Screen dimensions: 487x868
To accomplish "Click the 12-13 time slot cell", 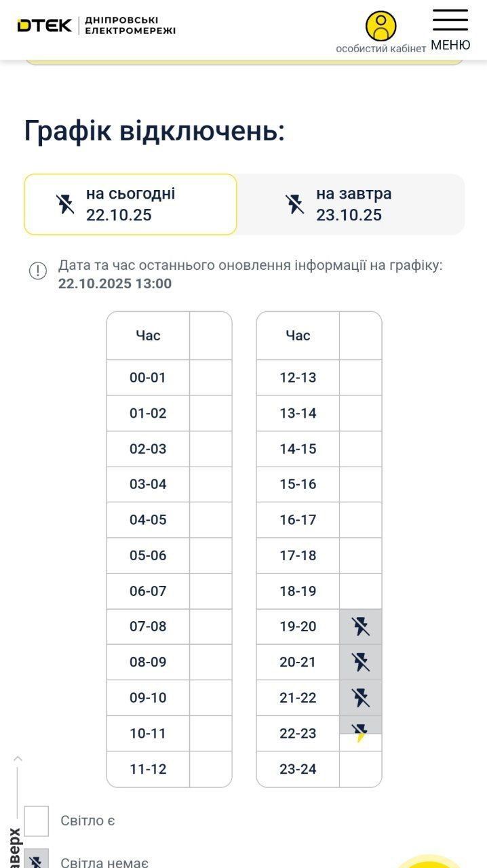I will click(x=298, y=378).
